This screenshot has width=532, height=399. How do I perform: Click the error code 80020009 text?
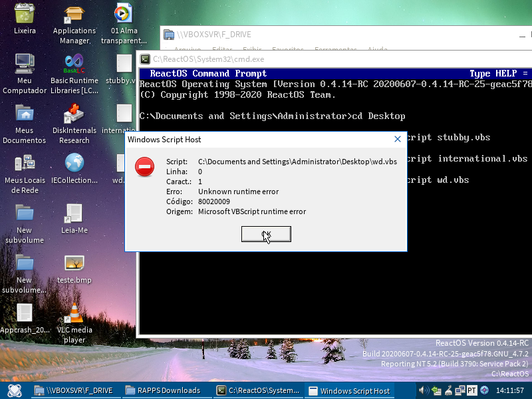pos(213,201)
